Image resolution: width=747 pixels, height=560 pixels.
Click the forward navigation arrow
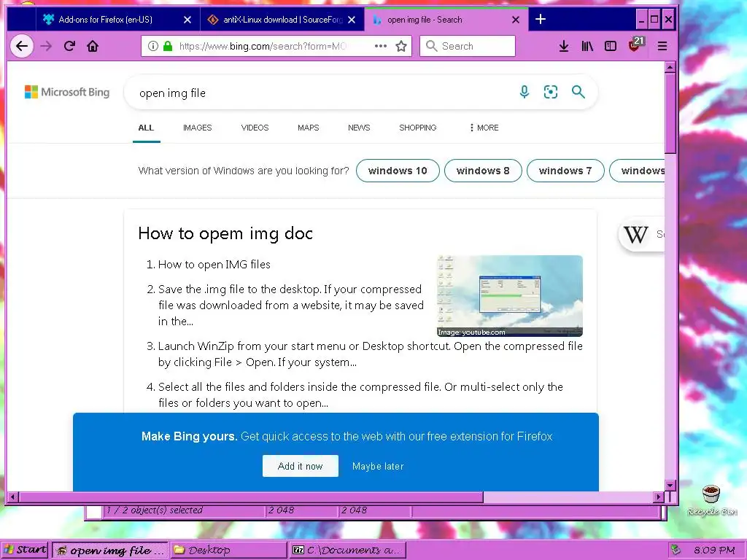[46, 46]
